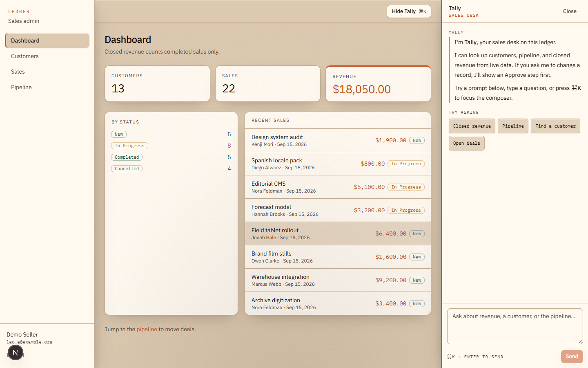Navigate to Pipeline in sidebar
The height and width of the screenshot is (368, 588).
47,87
